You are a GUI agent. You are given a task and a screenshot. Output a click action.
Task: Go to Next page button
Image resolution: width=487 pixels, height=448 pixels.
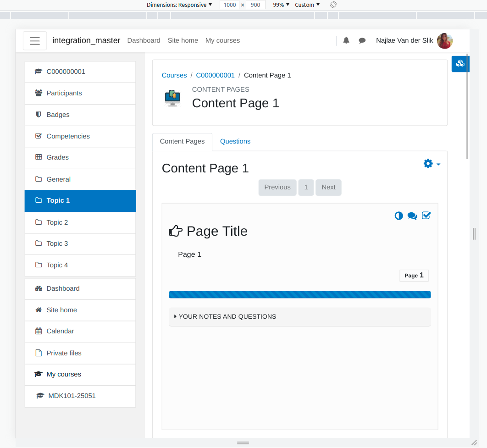pos(328,187)
